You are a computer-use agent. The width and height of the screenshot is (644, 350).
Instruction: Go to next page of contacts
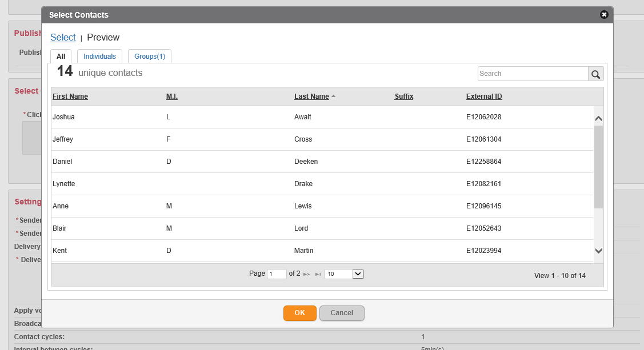point(307,275)
